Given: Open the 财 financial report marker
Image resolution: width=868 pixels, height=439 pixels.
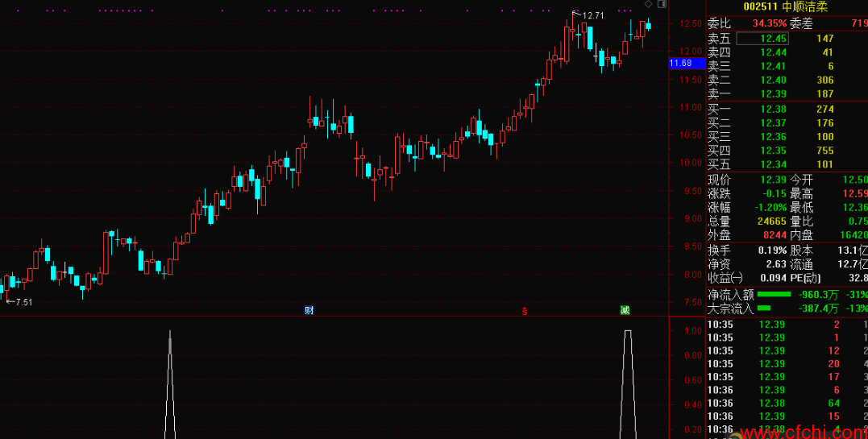Looking at the screenshot, I should coord(309,310).
